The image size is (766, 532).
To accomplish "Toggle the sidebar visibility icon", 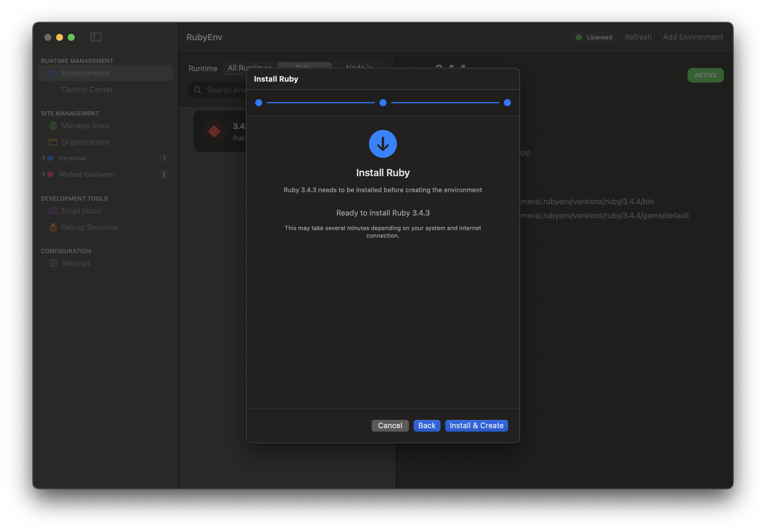I will click(96, 37).
